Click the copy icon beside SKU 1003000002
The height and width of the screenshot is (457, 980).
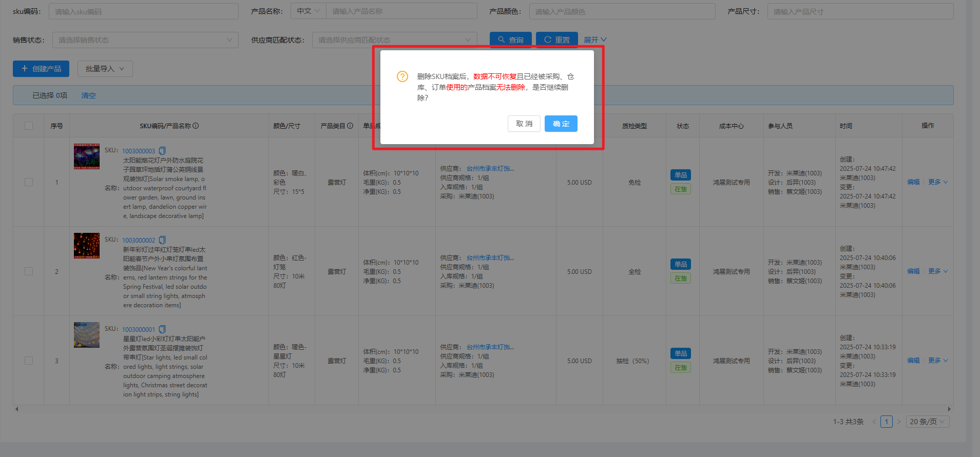[162, 240]
